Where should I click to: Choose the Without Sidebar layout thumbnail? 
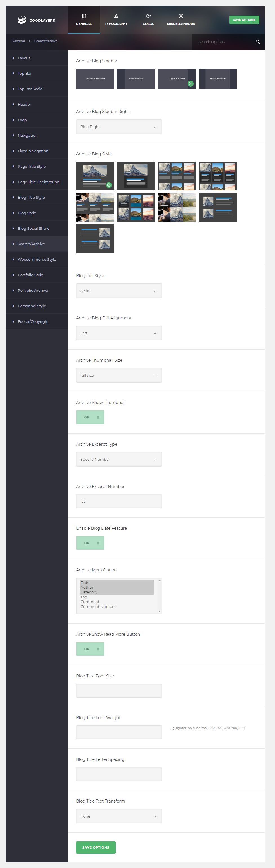tap(95, 78)
